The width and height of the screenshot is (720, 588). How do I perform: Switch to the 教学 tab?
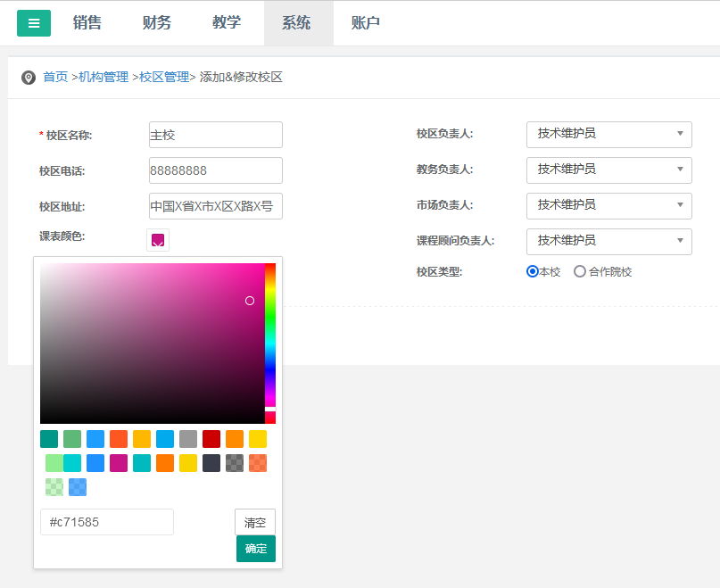(227, 22)
